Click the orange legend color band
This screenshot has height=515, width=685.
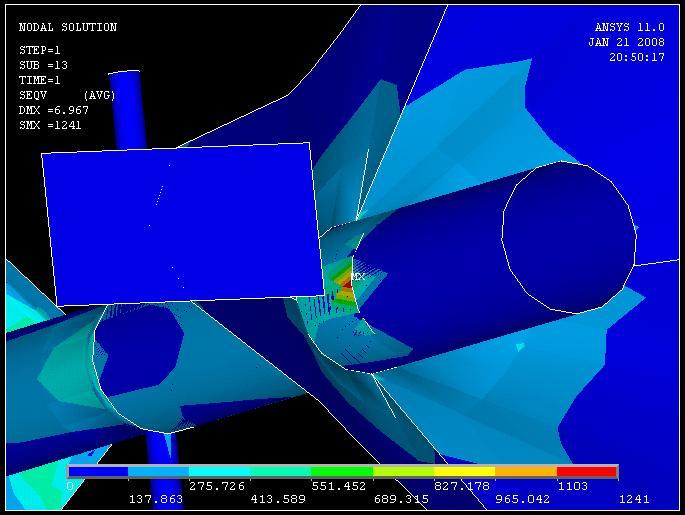click(526, 471)
